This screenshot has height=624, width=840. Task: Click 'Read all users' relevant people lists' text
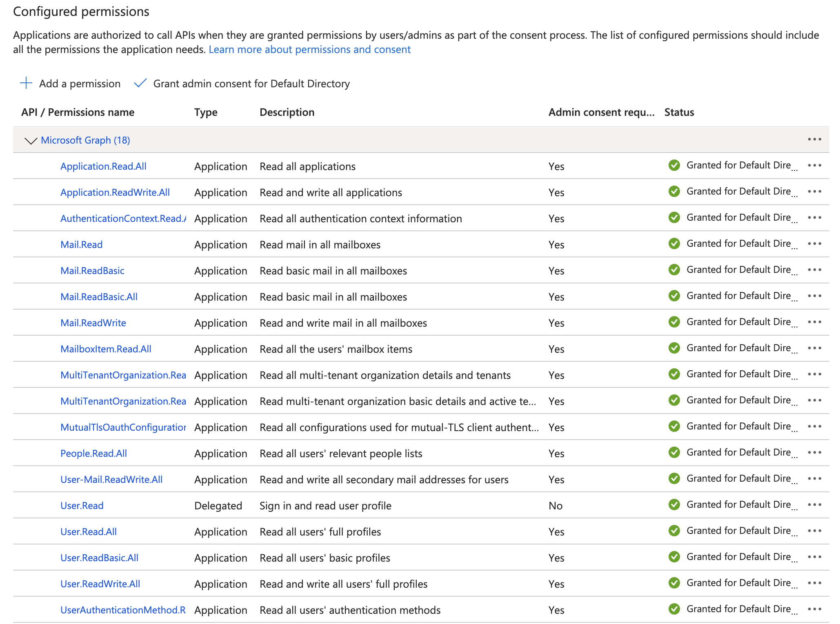(341, 454)
